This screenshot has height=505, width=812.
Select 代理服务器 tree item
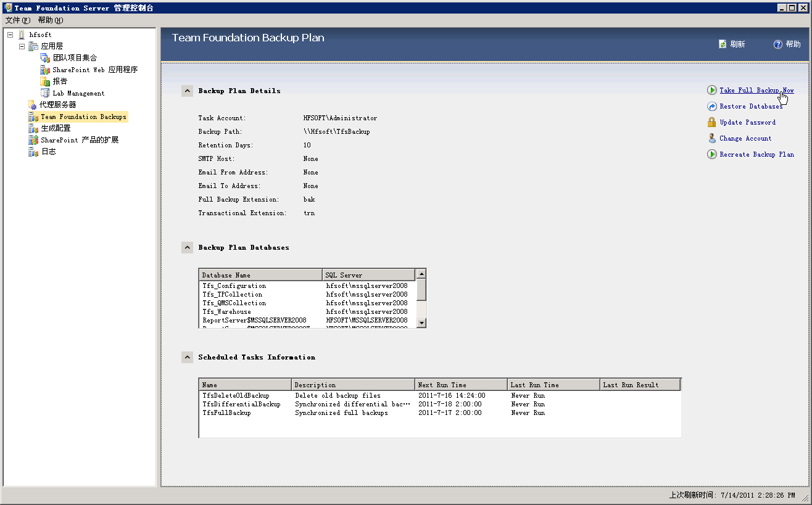(x=58, y=105)
